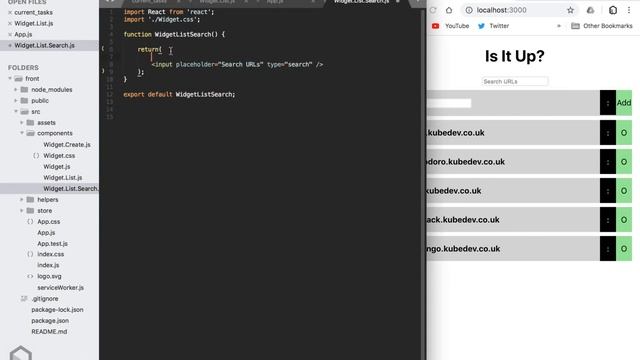Open .gitignore file
Screen dimensions: 640x360
click(x=45, y=299)
